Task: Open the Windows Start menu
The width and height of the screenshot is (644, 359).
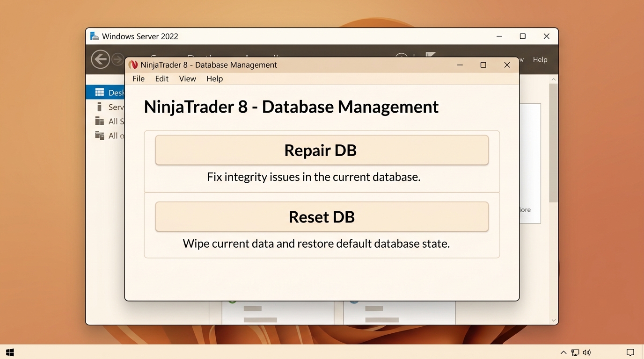Action: [10, 352]
